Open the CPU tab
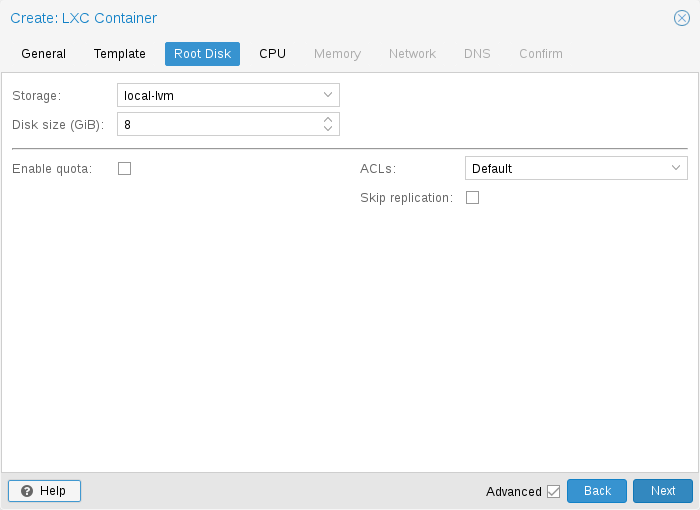The width and height of the screenshot is (700, 510). (x=272, y=54)
